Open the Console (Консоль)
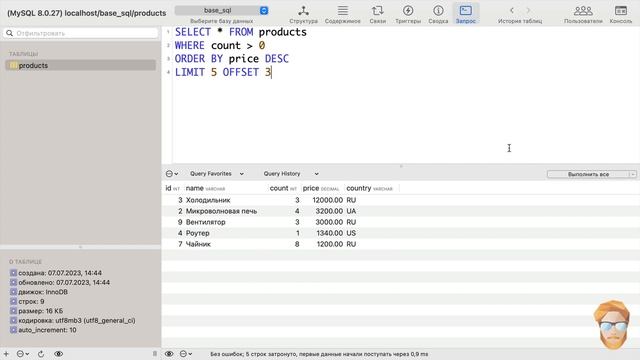 (x=621, y=14)
